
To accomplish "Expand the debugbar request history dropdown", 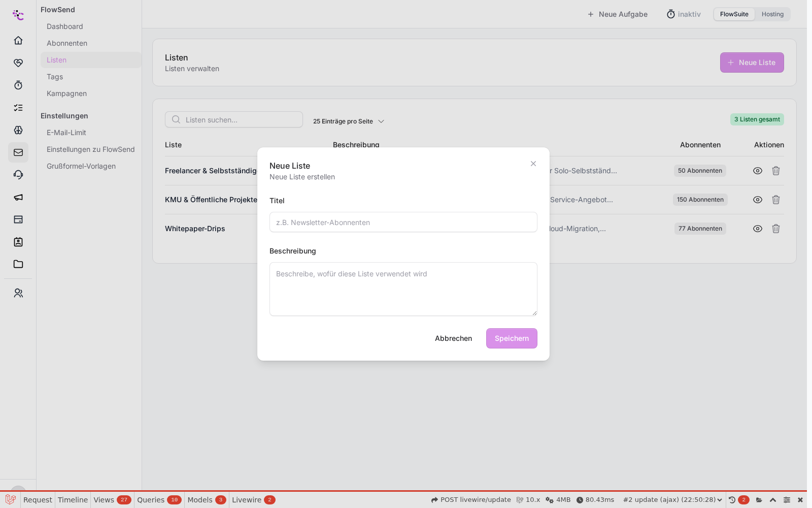I will 672,500.
